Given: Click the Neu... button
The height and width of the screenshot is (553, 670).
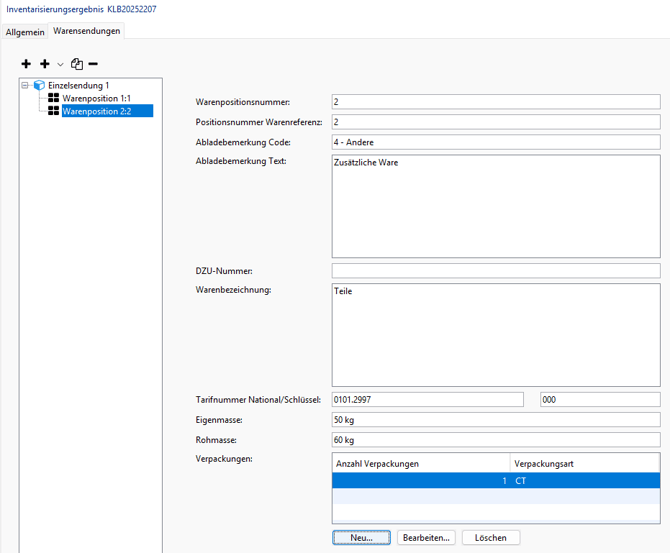Looking at the screenshot, I should pos(361,538).
